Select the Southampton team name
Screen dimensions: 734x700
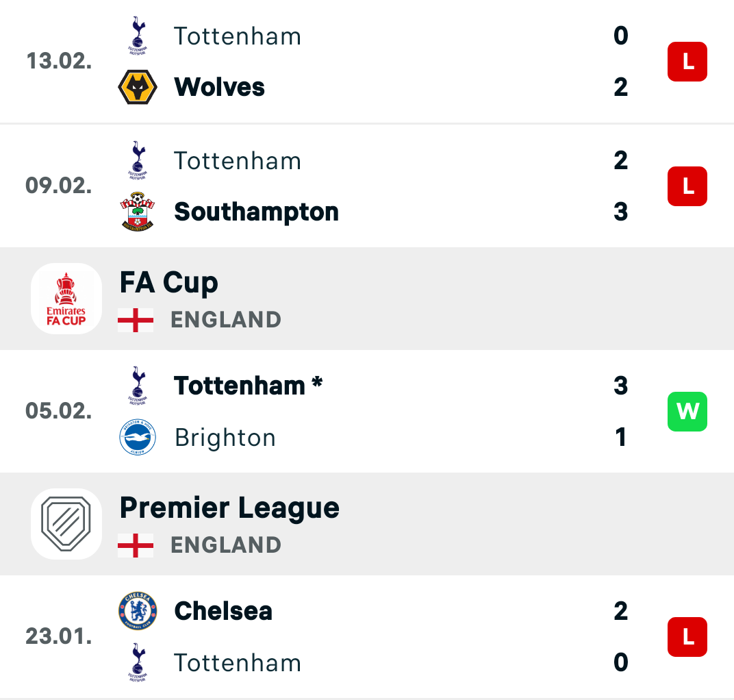(x=256, y=212)
